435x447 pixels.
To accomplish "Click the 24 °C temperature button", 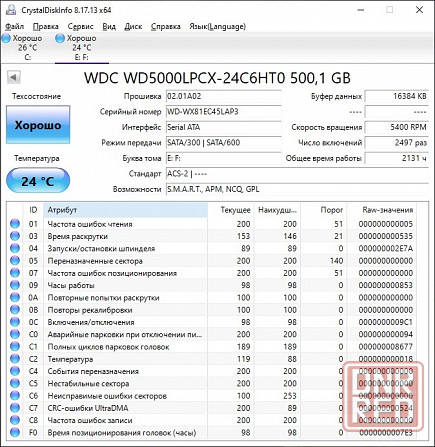I will [x=38, y=181].
